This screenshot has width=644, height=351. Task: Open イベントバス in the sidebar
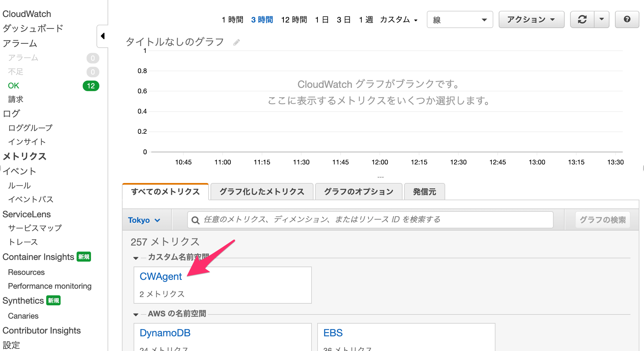pyautogui.click(x=31, y=199)
